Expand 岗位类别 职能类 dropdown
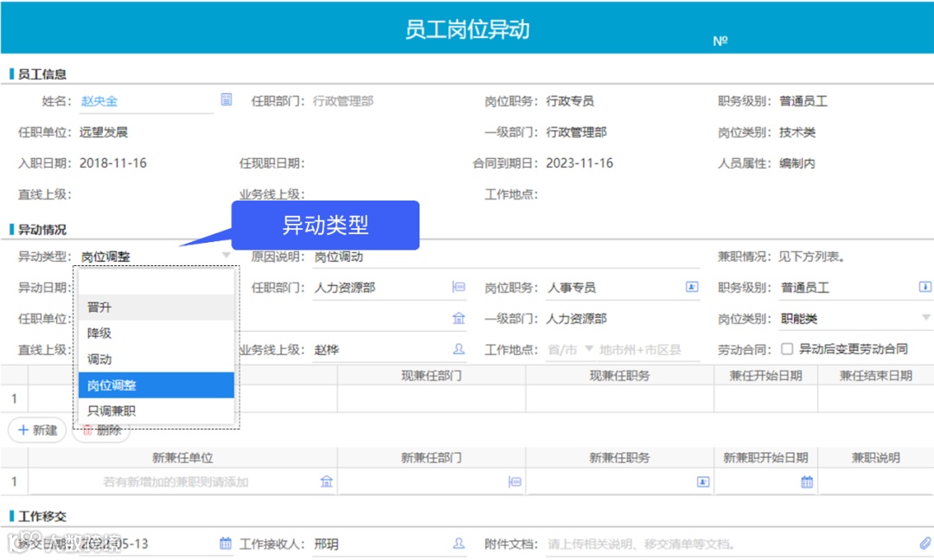 tap(926, 317)
